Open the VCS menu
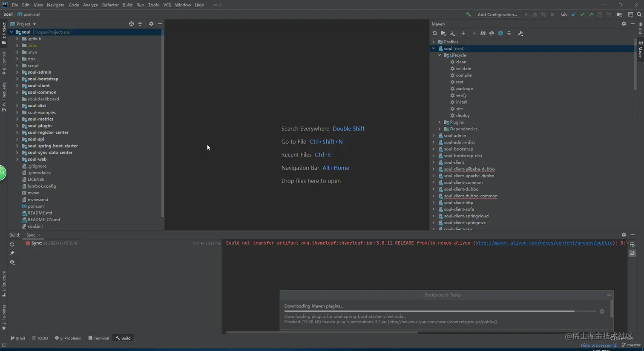 click(167, 5)
